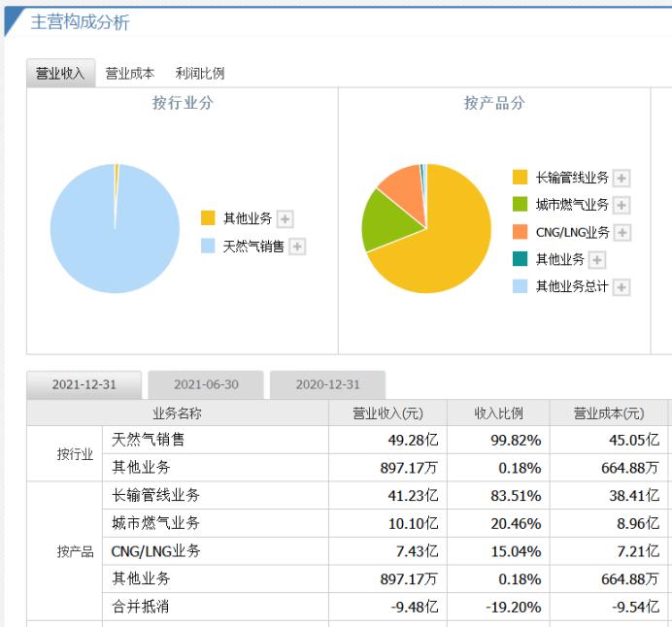This screenshot has width=672, height=627.
Task: Select the 利润比例 tab
Action: coord(200,73)
